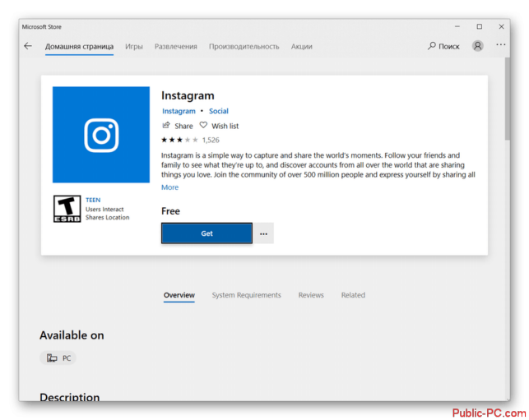Open the Social category link

219,111
